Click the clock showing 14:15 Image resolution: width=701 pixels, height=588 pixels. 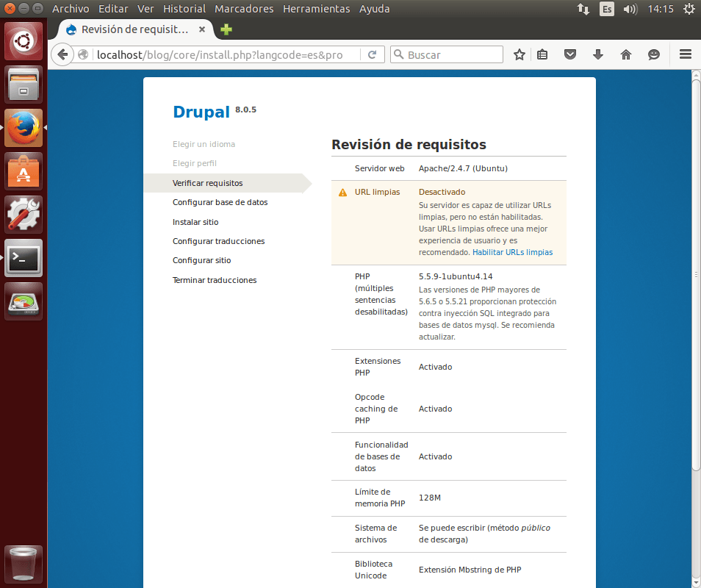pyautogui.click(x=661, y=9)
